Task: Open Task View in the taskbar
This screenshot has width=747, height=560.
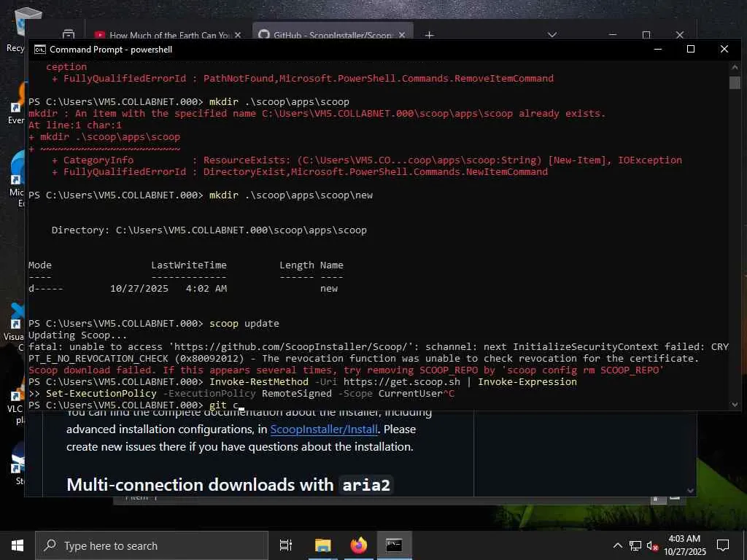Action: (286, 545)
